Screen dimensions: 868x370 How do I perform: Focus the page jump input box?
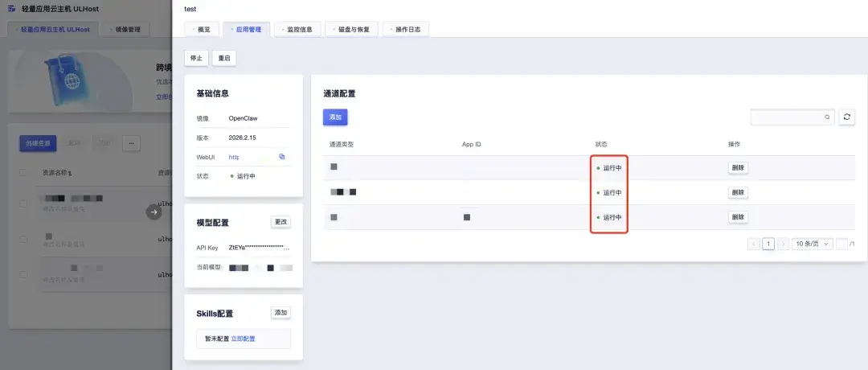pyautogui.click(x=841, y=244)
